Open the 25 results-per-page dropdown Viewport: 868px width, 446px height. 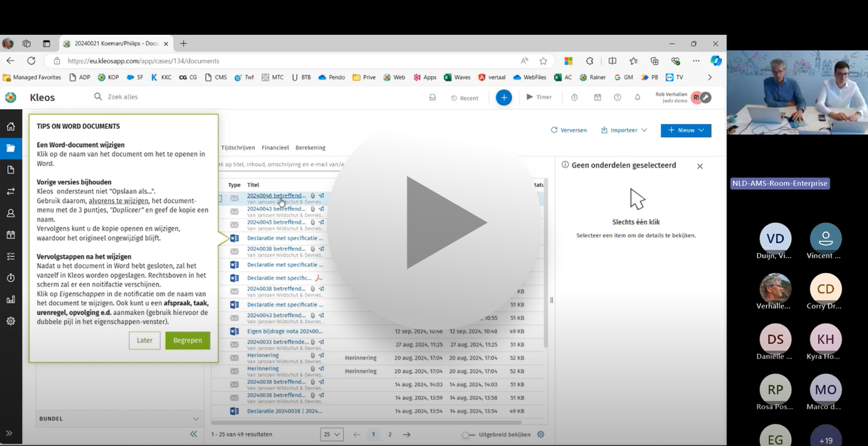point(332,435)
